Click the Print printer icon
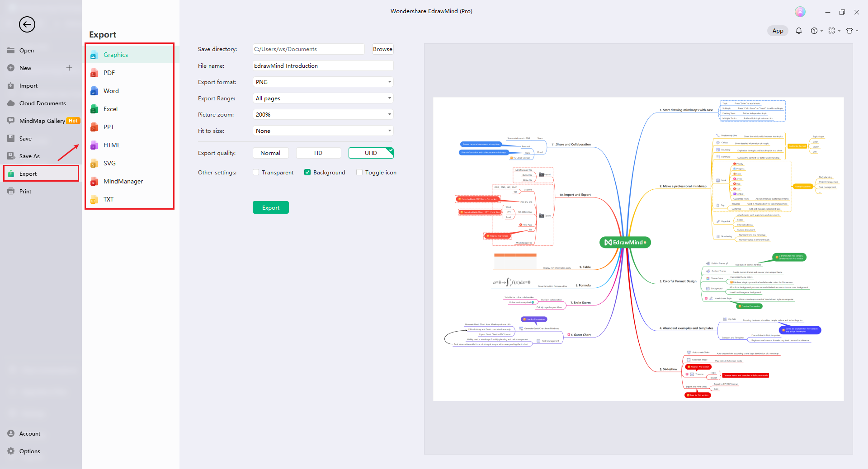This screenshot has height=469, width=868. [x=11, y=191]
